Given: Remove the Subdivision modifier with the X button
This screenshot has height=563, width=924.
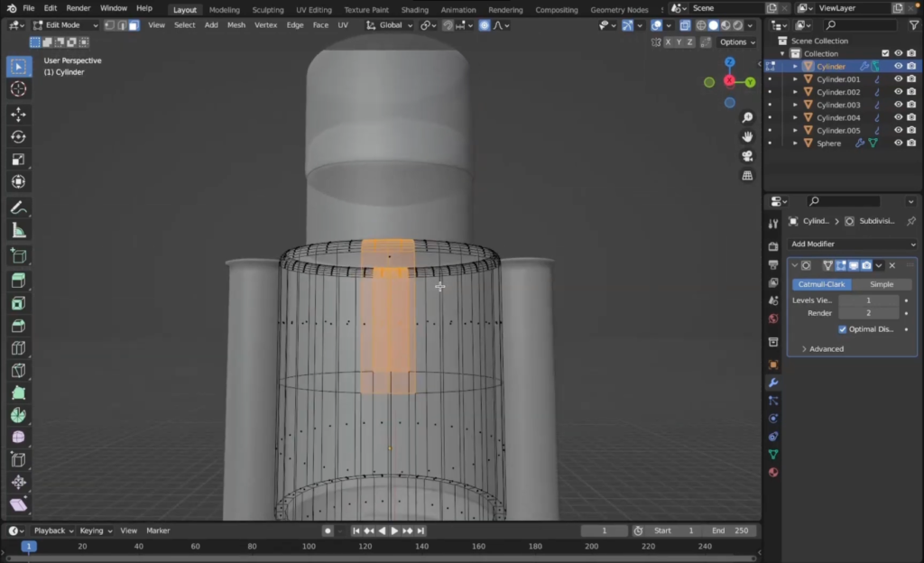Looking at the screenshot, I should pos(892,265).
